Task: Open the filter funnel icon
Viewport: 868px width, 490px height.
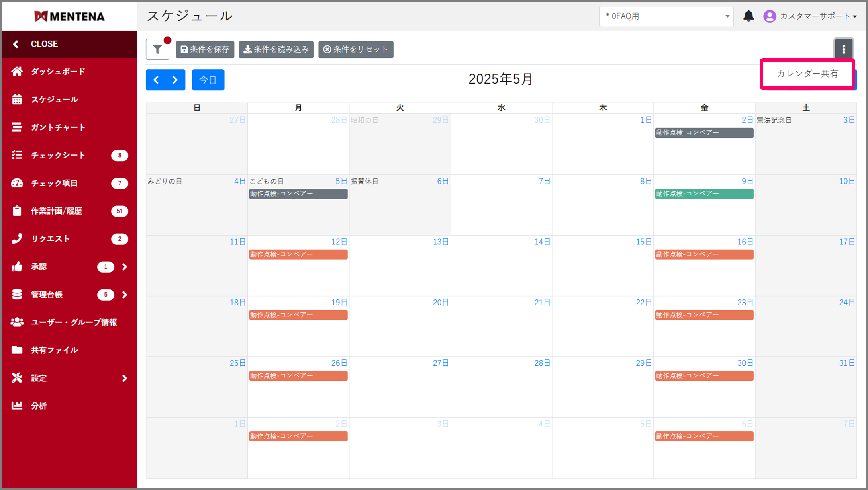Action: coord(157,49)
